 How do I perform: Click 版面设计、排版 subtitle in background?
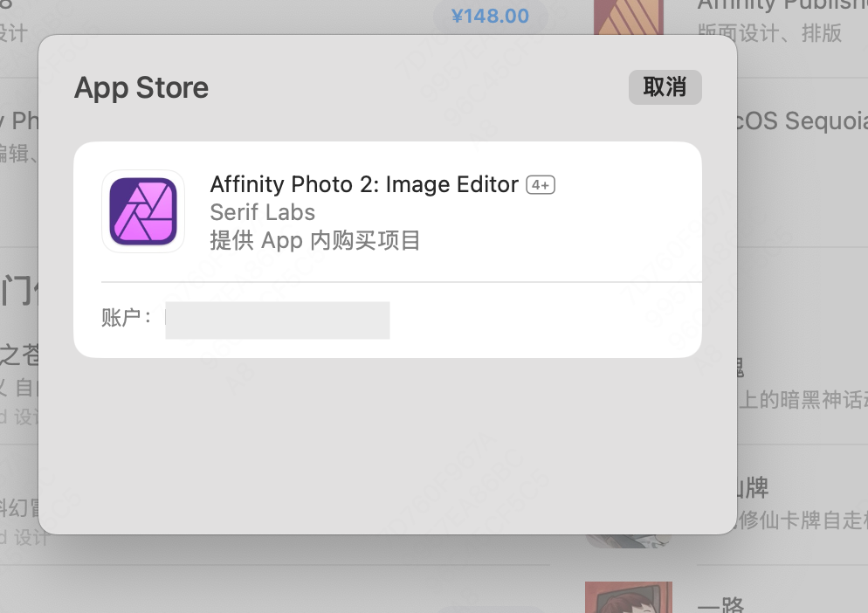[x=769, y=33]
